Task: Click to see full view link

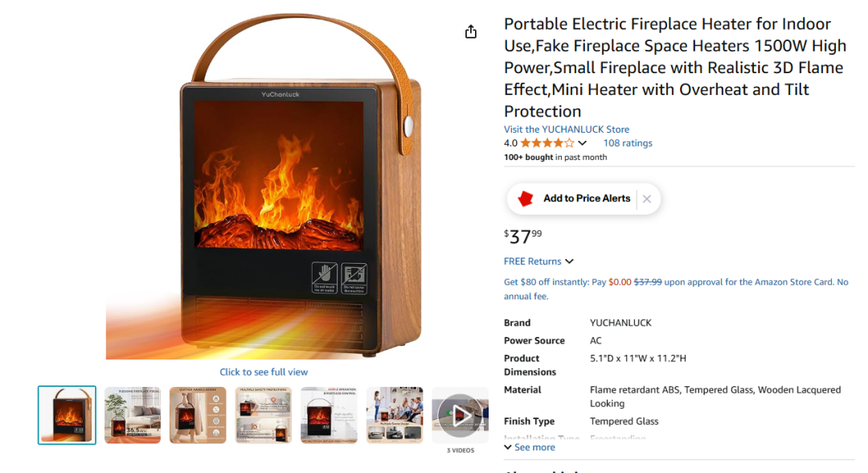Action: [264, 372]
